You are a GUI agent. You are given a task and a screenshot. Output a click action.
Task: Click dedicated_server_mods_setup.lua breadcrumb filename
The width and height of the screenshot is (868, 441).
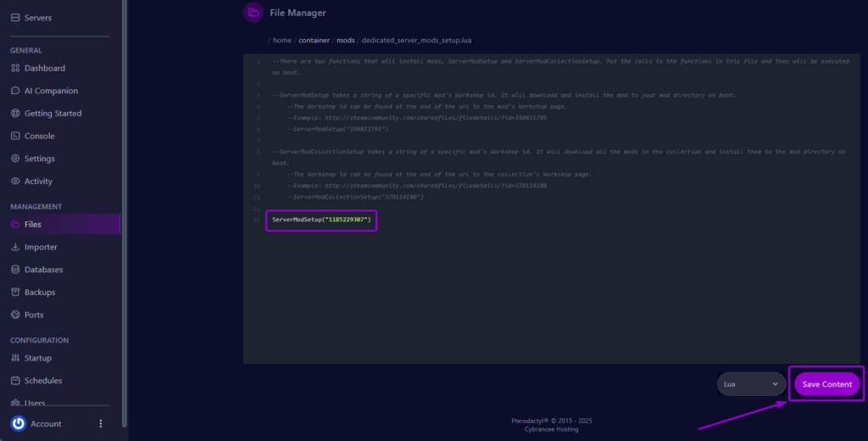[416, 41]
